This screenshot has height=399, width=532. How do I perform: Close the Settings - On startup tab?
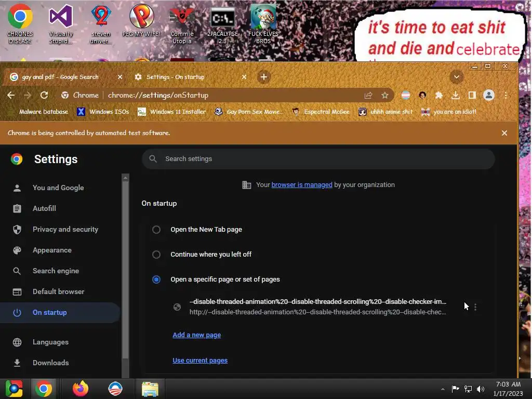pyautogui.click(x=244, y=77)
